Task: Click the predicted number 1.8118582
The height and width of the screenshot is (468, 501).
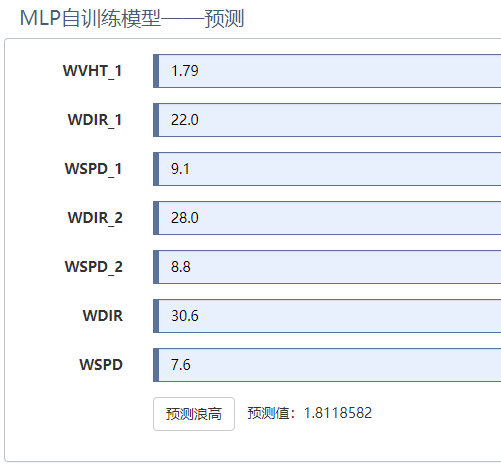Action: click(338, 413)
